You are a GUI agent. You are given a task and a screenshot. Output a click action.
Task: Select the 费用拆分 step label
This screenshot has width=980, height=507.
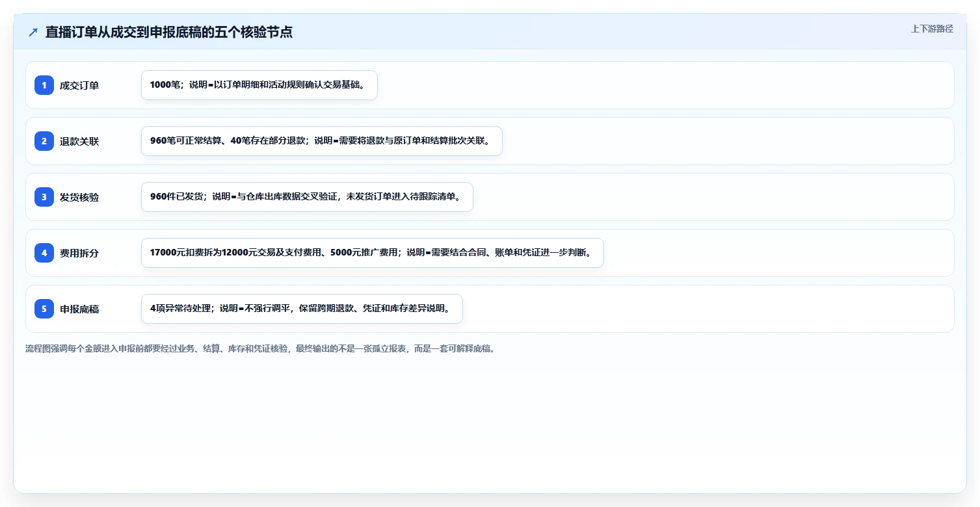pos(79,253)
